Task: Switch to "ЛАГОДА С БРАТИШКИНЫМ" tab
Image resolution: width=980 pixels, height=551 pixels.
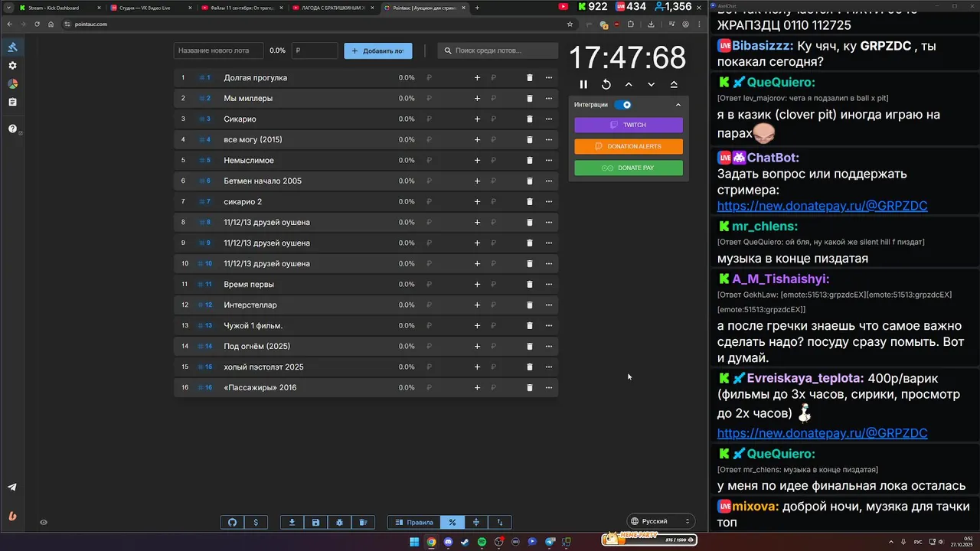Action: coord(332,8)
